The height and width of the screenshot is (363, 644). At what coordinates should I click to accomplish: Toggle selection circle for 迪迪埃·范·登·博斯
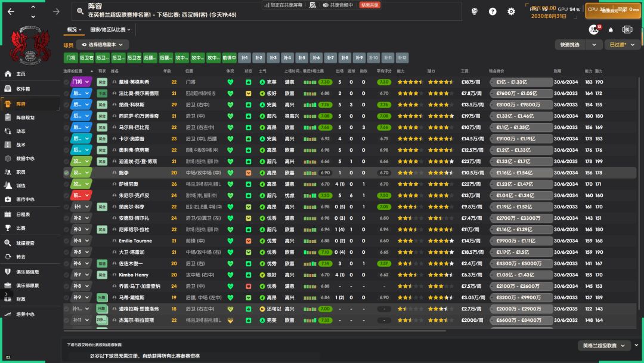[x=67, y=162]
